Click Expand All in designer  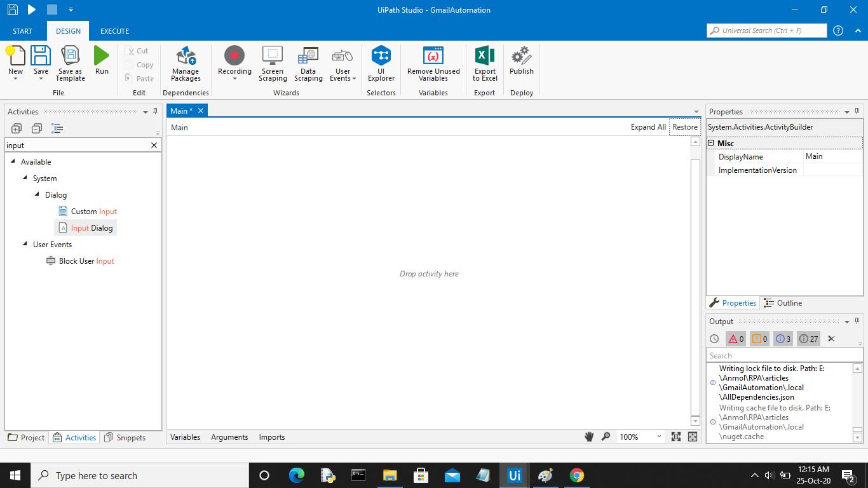(648, 127)
